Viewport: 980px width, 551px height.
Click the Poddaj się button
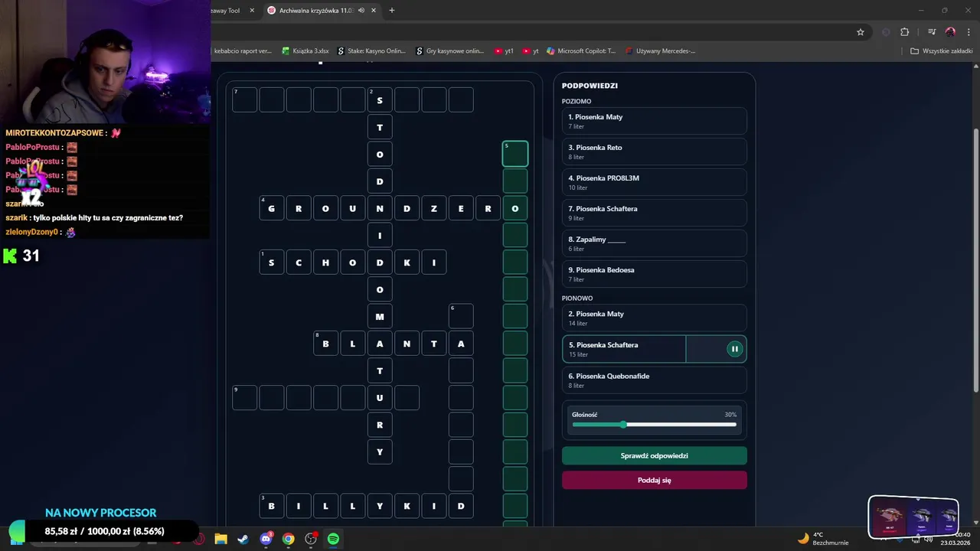[655, 480]
